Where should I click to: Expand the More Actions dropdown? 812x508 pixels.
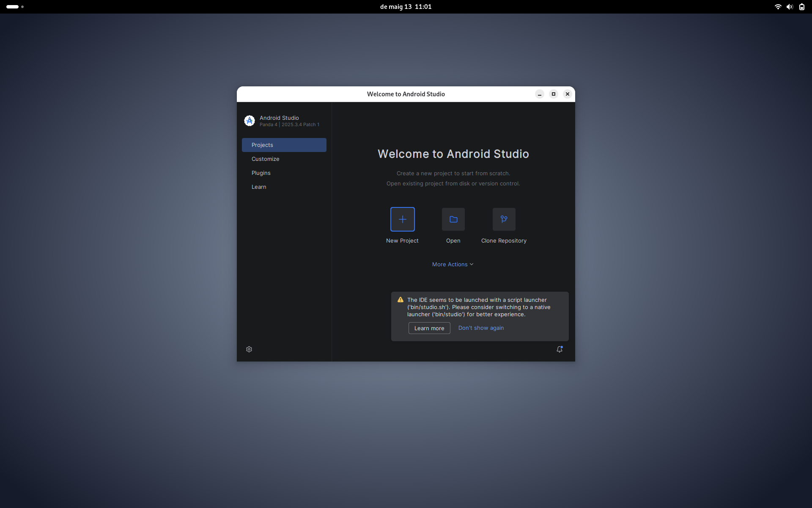point(453,264)
